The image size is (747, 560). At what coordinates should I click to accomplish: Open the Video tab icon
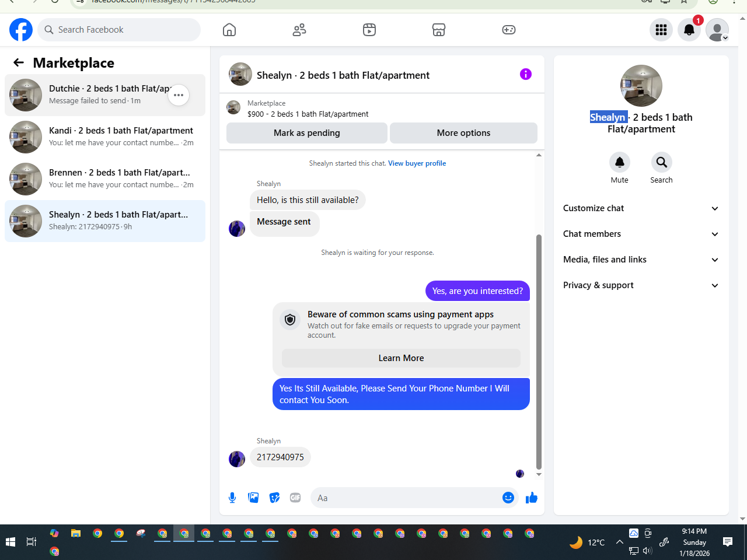pos(369,30)
